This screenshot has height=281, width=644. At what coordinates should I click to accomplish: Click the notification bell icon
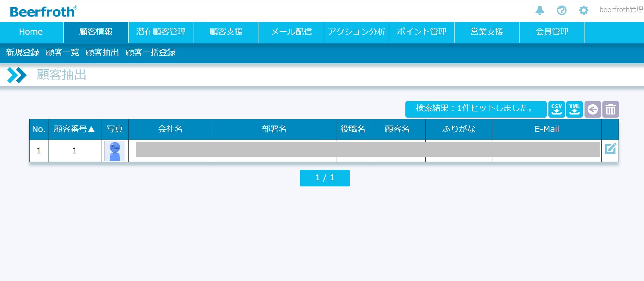tap(540, 10)
